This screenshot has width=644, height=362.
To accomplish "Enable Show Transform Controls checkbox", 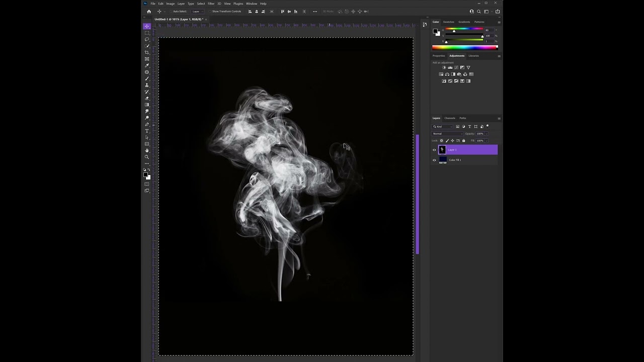I will coord(210,11).
